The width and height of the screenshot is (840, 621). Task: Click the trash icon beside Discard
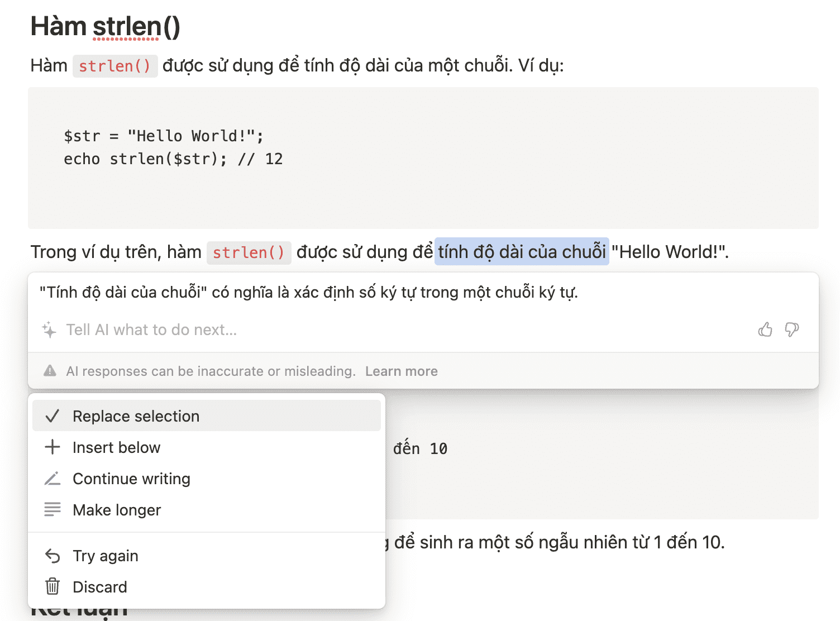pos(52,586)
